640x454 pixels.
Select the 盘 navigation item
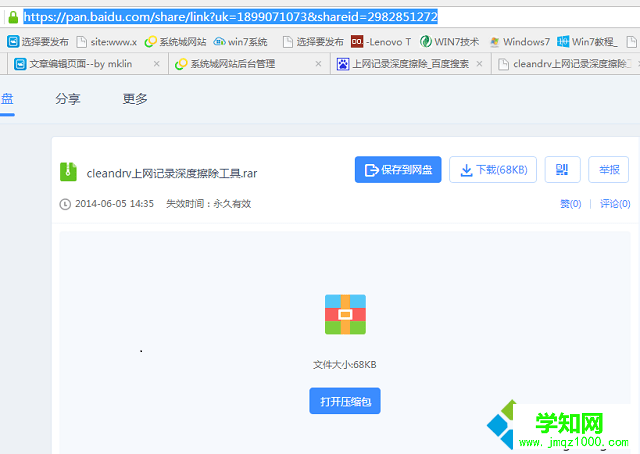(7, 99)
